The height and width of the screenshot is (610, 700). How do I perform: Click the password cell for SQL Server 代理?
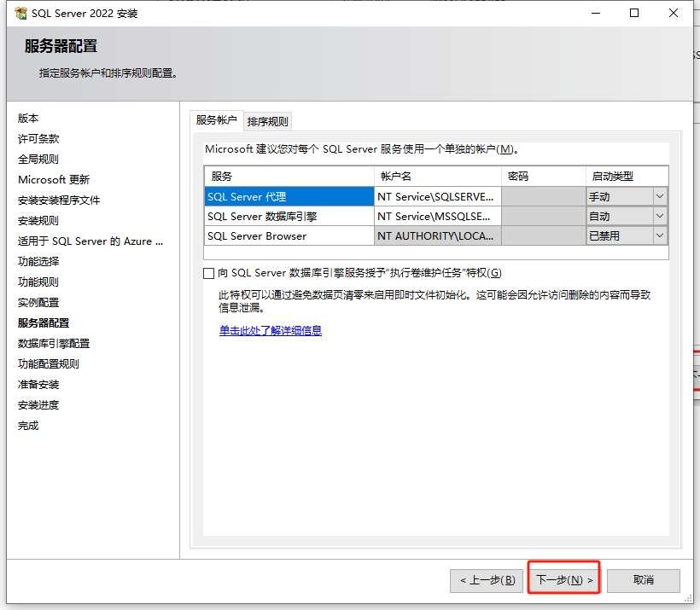click(x=544, y=196)
